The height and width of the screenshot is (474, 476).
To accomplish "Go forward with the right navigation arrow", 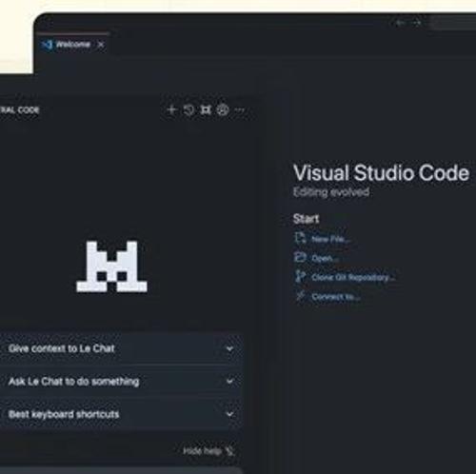I will [417, 23].
